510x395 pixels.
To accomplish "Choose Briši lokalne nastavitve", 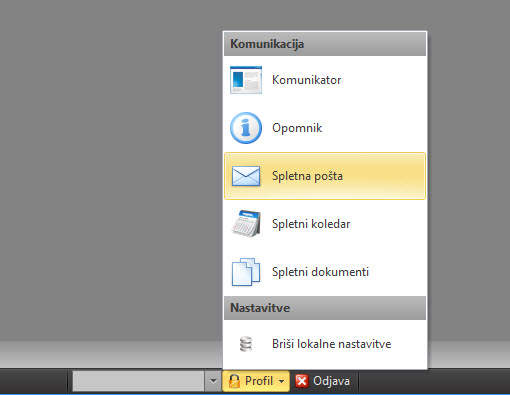I will pyautogui.click(x=325, y=344).
